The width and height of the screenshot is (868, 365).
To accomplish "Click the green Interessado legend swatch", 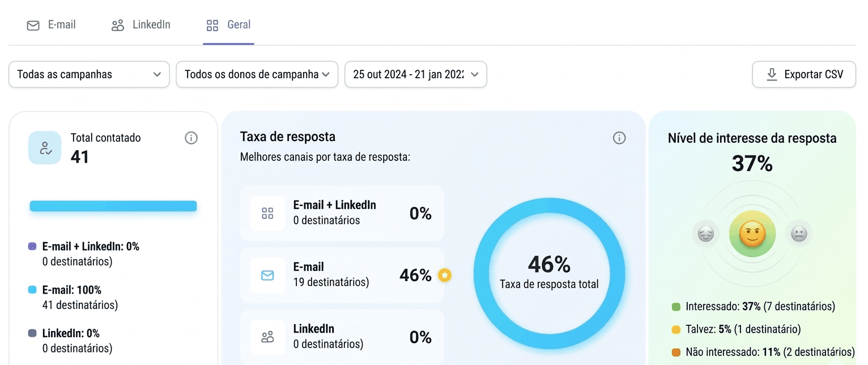I will (x=675, y=307).
